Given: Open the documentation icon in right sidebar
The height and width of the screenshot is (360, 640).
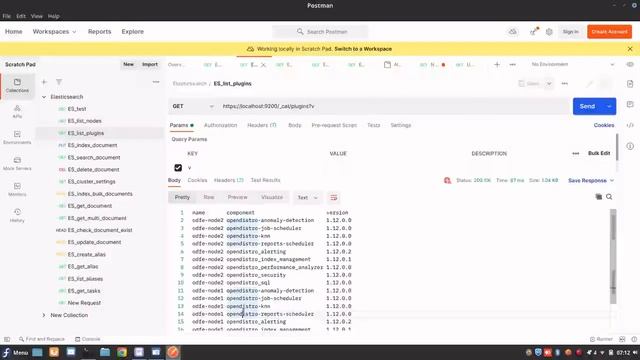Looking at the screenshot, I should point(630,84).
